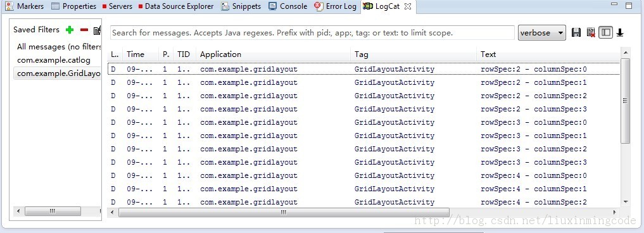Click the log table scroll up arrow
The image size is (644, 233).
point(625,53)
